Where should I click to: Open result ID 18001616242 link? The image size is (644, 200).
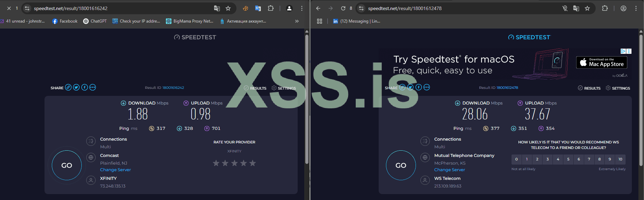(x=173, y=88)
